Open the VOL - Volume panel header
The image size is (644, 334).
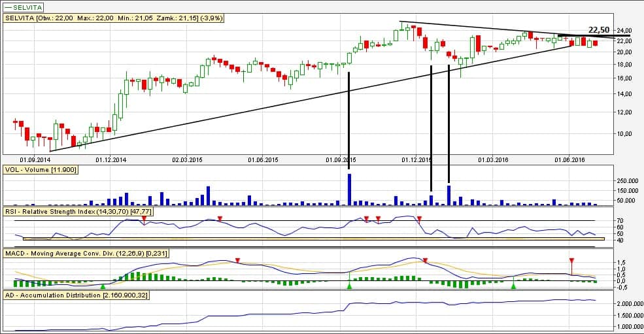(x=41, y=169)
